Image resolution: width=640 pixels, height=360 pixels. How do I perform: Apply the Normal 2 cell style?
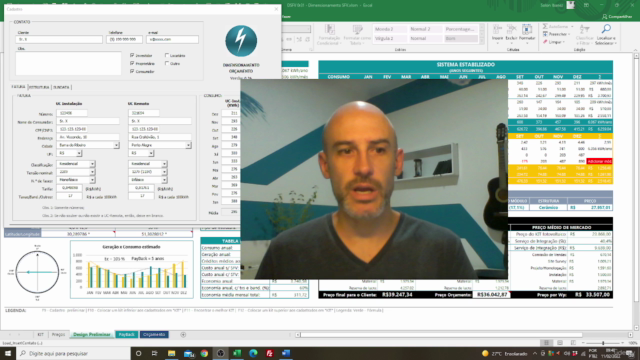point(425,29)
